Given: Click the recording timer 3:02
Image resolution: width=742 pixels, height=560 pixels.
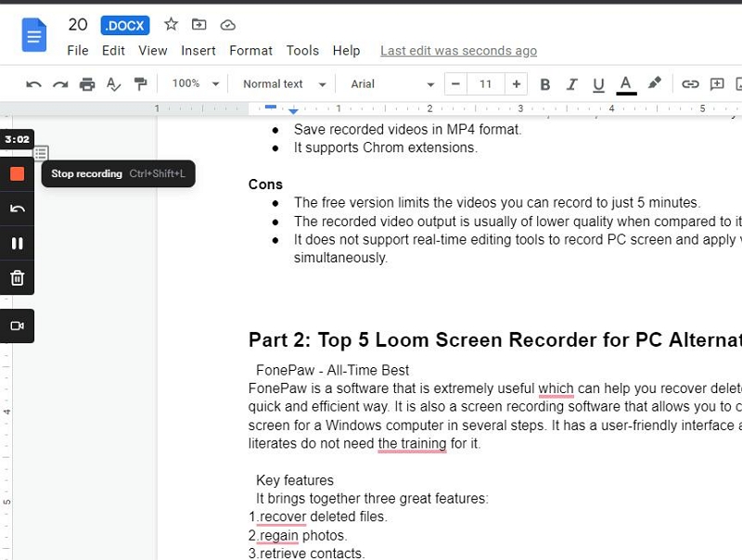Looking at the screenshot, I should pos(17,139).
